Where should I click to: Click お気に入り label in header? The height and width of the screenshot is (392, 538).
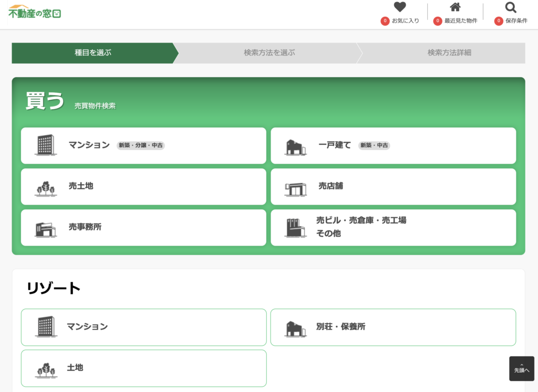(405, 21)
